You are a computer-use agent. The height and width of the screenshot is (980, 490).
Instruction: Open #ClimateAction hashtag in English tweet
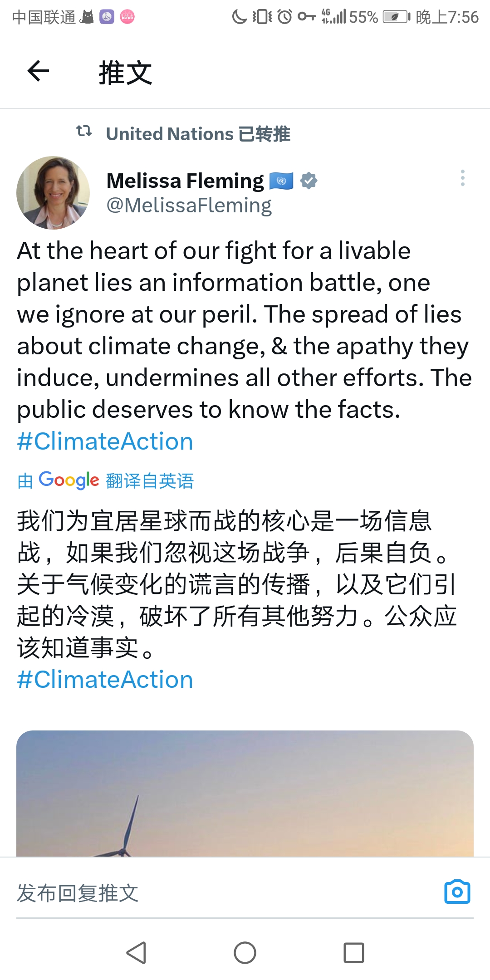coord(105,441)
